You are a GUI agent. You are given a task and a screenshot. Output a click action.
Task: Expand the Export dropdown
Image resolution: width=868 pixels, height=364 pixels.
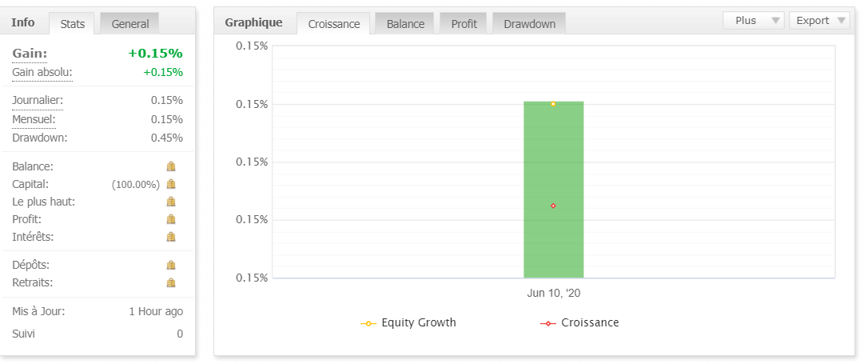[x=819, y=21]
